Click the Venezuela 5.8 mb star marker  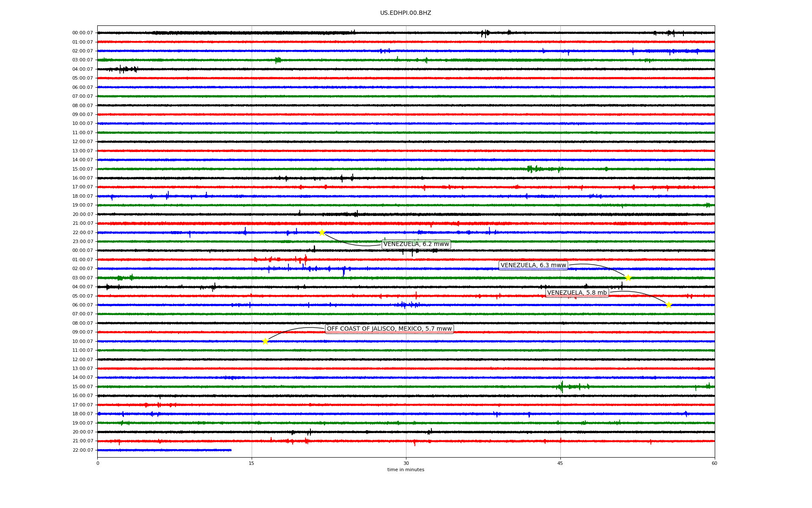point(668,305)
